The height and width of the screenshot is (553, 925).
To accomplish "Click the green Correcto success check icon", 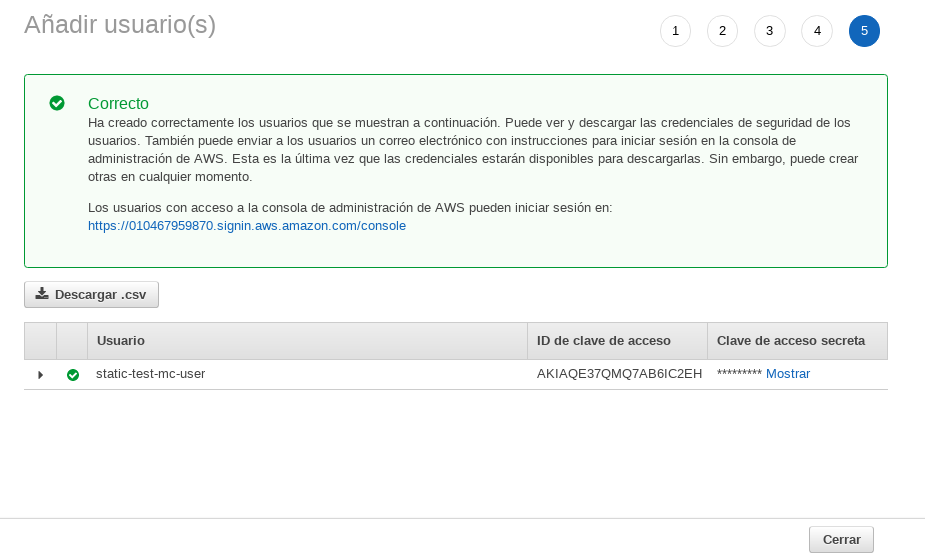I will (x=57, y=103).
